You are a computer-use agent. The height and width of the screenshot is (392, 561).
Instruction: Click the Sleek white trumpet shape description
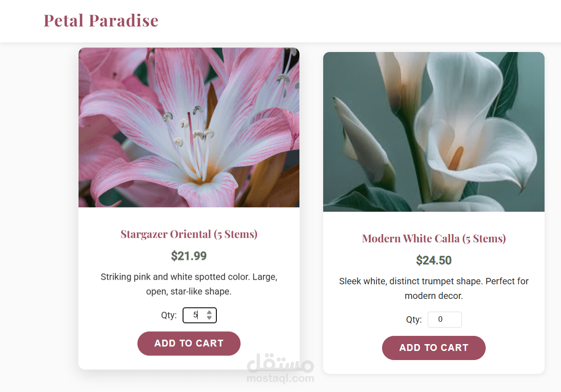[434, 288]
